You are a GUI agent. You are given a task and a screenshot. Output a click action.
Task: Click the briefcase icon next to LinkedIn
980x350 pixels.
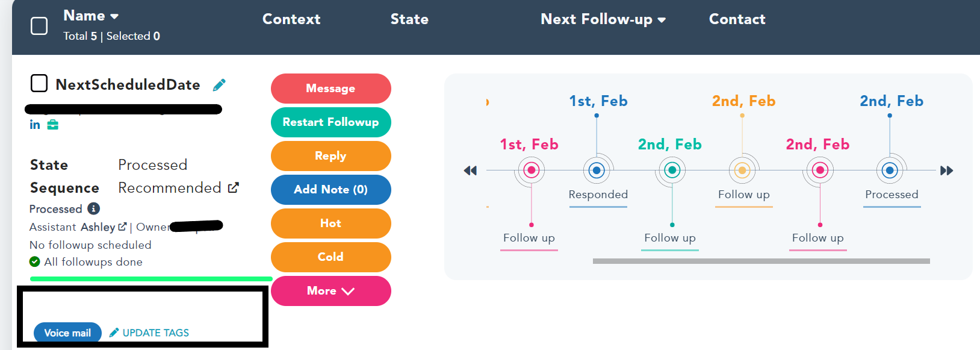click(x=53, y=125)
